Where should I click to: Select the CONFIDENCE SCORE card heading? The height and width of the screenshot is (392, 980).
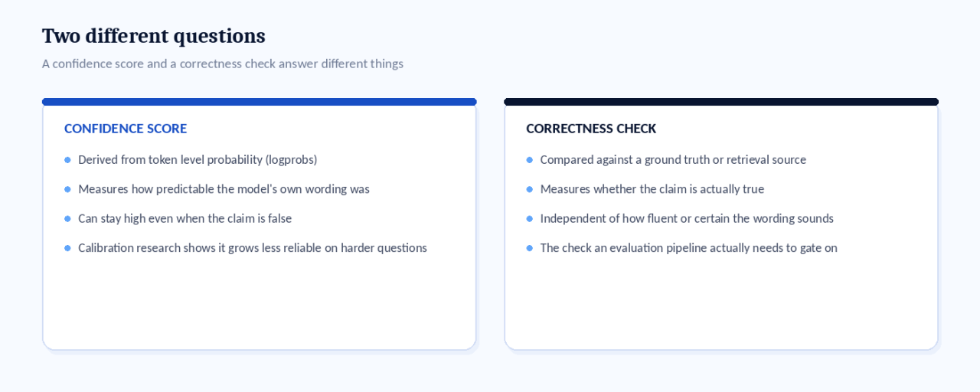[126, 129]
